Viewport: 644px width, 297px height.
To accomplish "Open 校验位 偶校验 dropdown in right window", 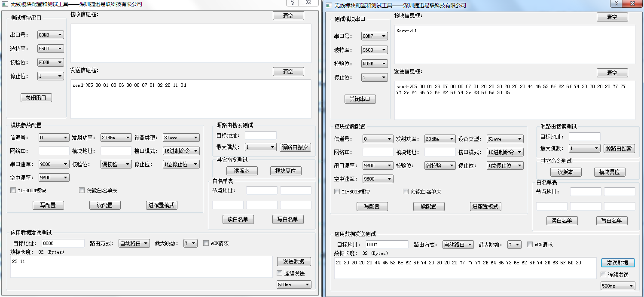I will coord(440,165).
